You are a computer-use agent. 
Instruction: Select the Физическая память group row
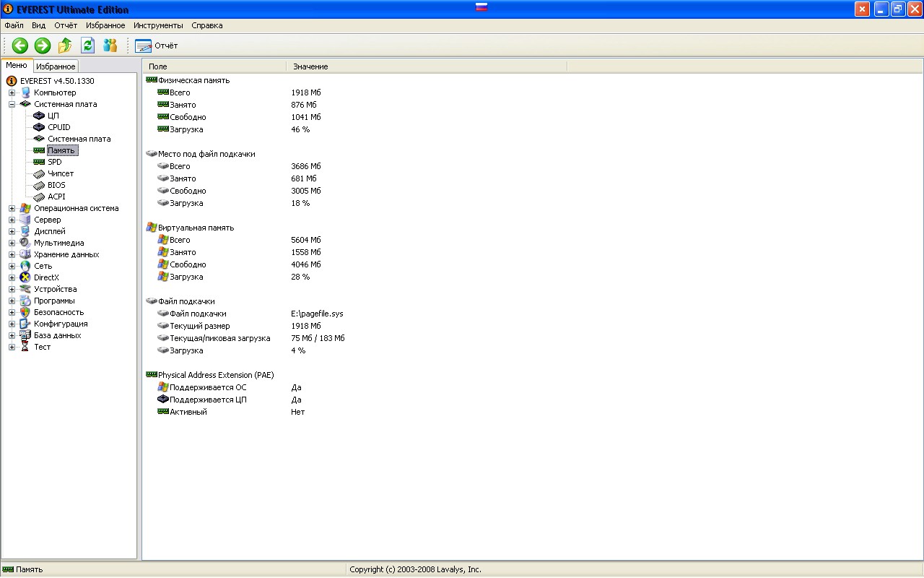[188, 80]
